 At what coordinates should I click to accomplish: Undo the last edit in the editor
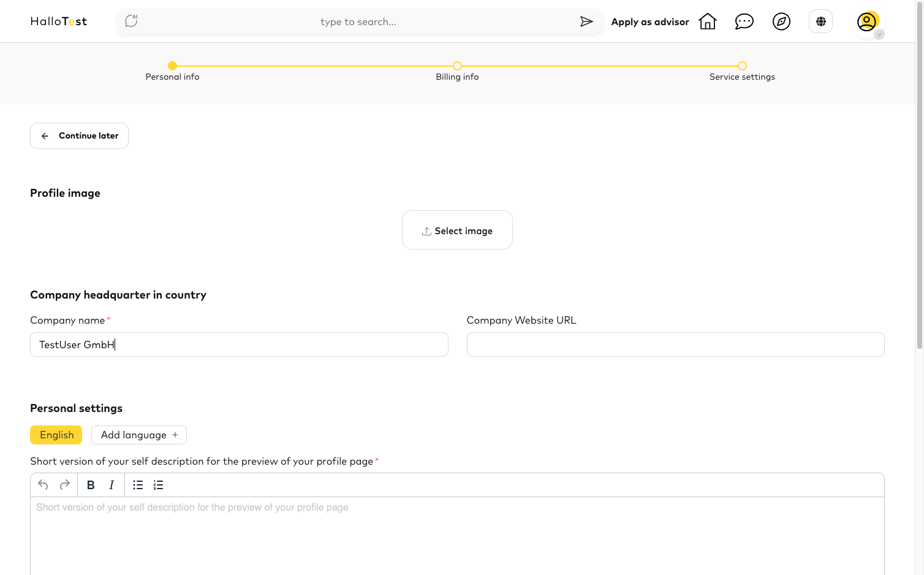coord(43,485)
